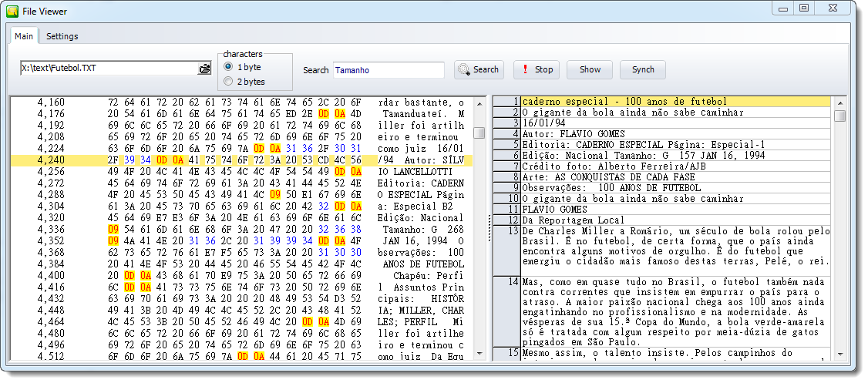
Task: Select the highlighted hex row at offset 4,240
Action: coord(247,160)
